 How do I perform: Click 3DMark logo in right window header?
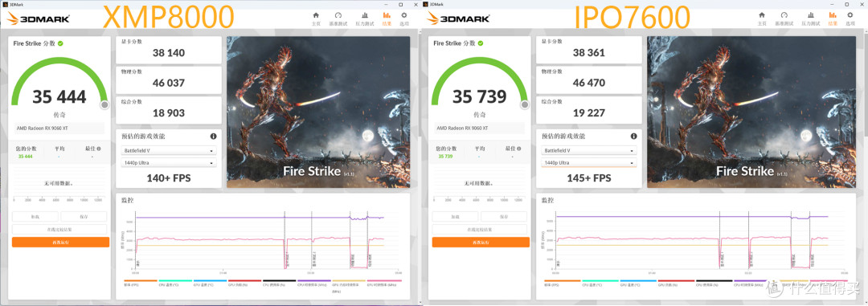coord(458,18)
